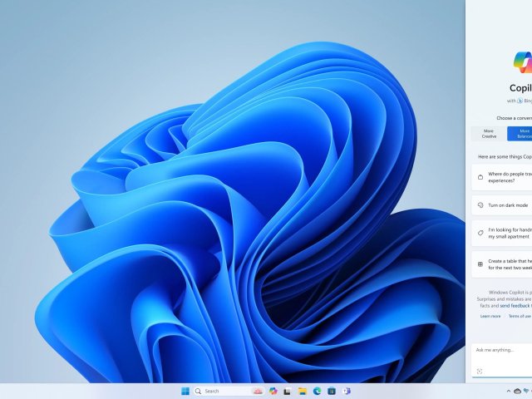Launch Copilot from the taskbar icon
The image size is (532, 399).
(x=273, y=391)
